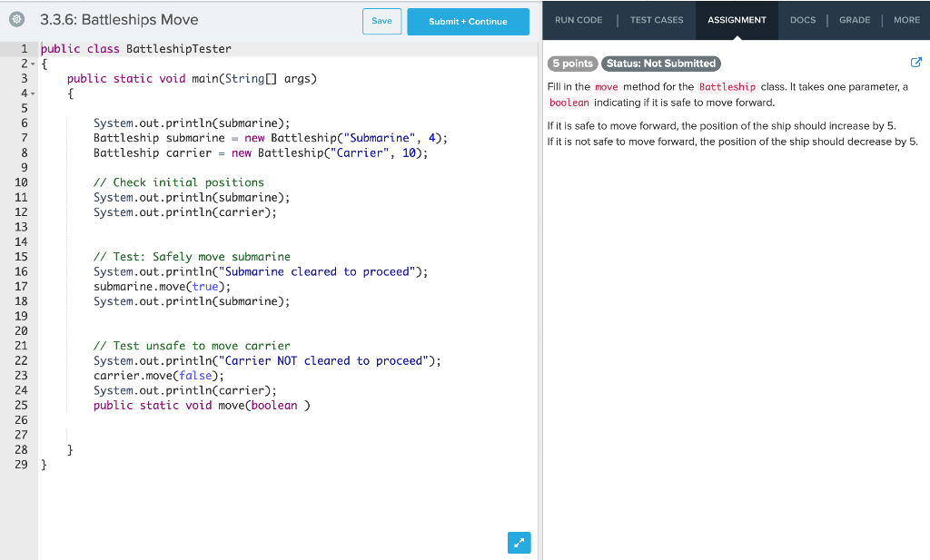930x560 pixels.
Task: Click the 'Status: Not Submitted' badge
Action: [661, 64]
